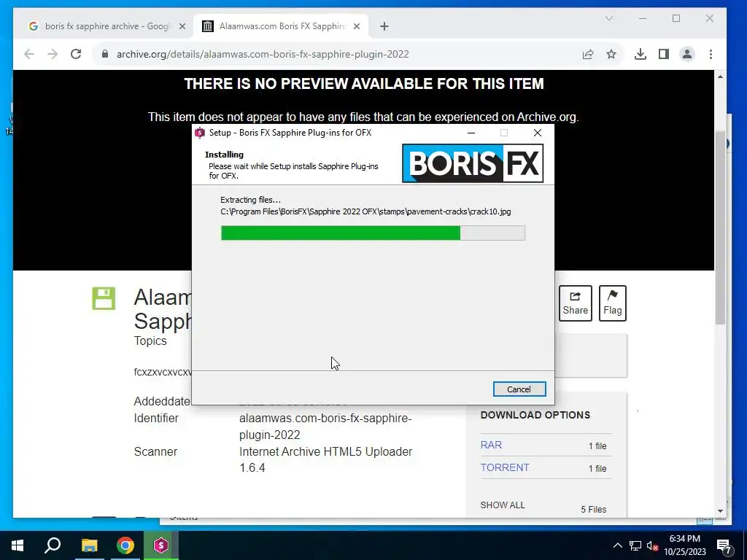The image size is (747, 560).
Task: Click the scrollbar up arrow
Action: click(x=720, y=76)
